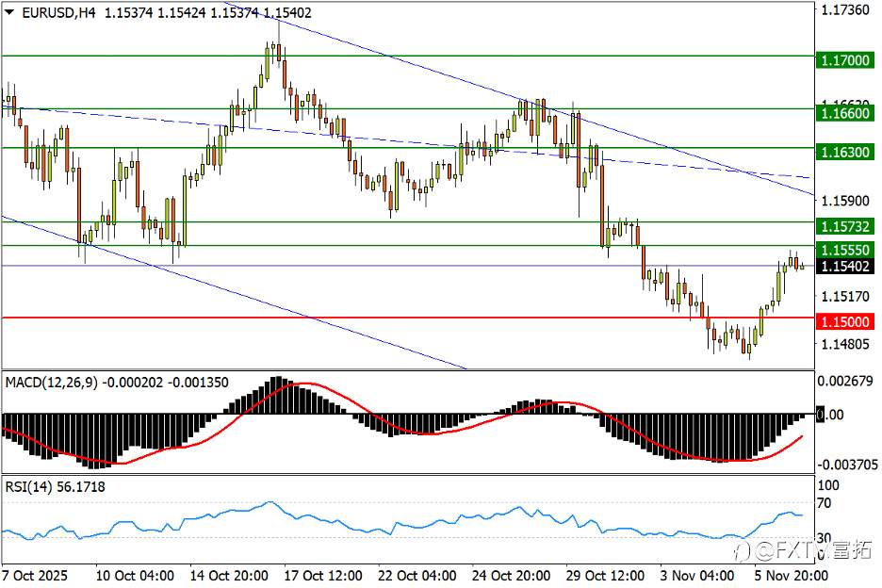Select the 14 Oct 20:00 time label

click(x=229, y=576)
